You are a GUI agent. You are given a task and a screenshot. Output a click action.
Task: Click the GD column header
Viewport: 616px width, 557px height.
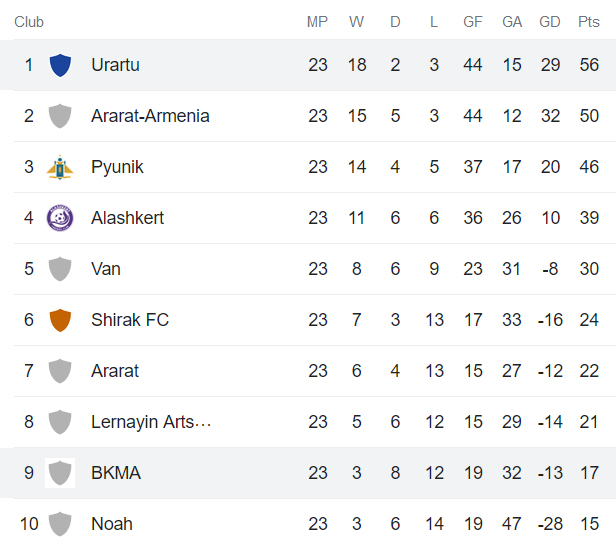[550, 22]
